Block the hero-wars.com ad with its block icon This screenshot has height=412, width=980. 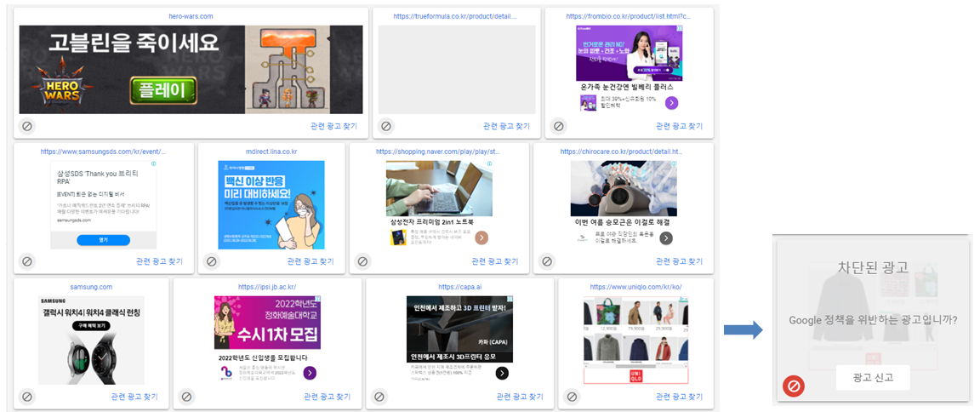pos(27,126)
